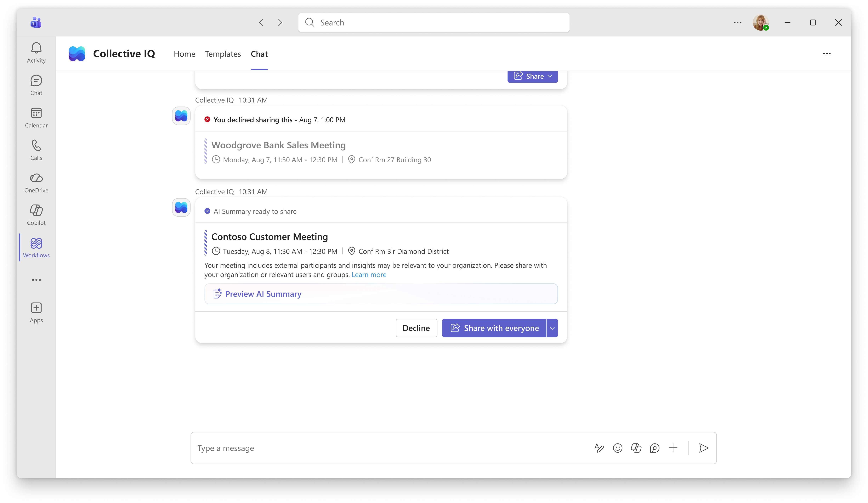Screen dimensions: 868x503
Task: Click the Decline button
Action: tap(416, 328)
